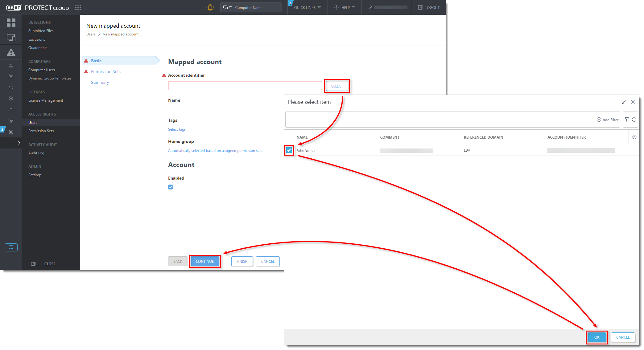This screenshot has height=350, width=644.
Task: Close the Please select item dialog
Action: click(x=633, y=102)
